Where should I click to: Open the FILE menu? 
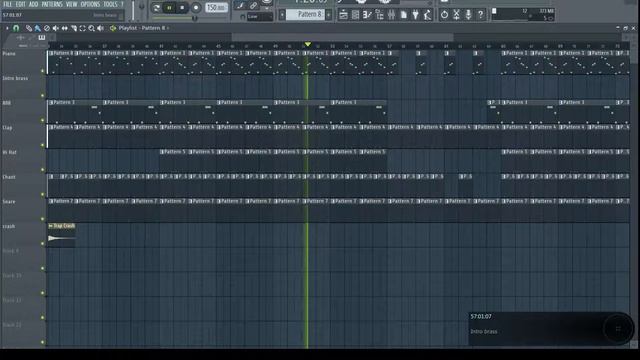point(8,4)
